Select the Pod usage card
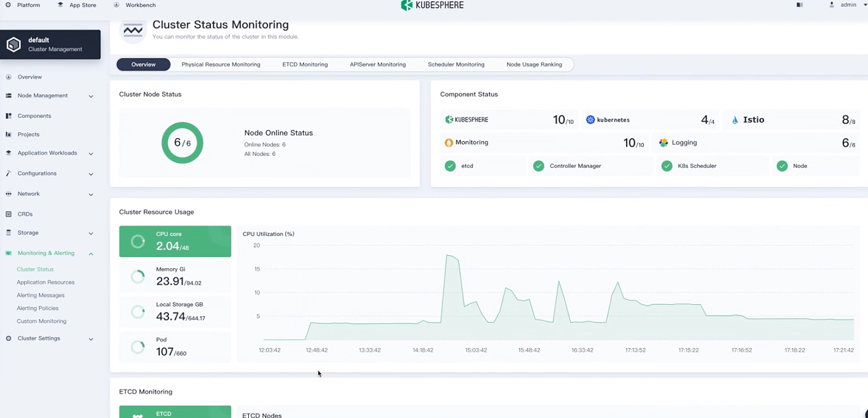 [175, 347]
